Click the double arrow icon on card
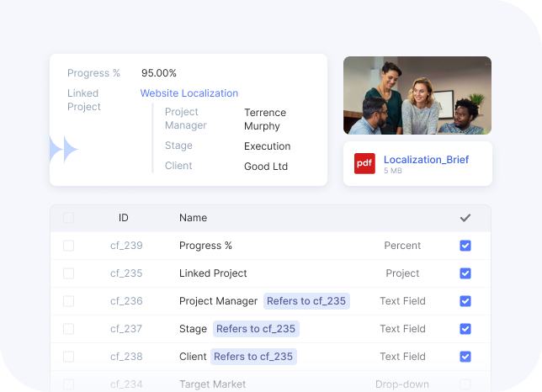 [x=63, y=150]
